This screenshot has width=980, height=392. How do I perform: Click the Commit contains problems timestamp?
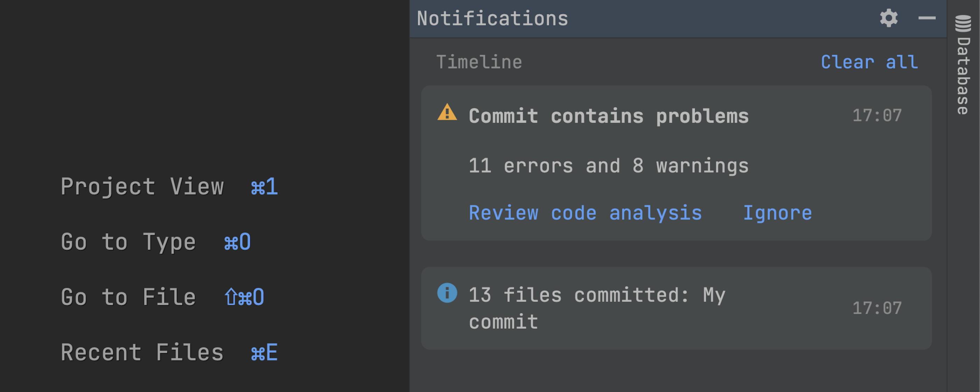876,116
